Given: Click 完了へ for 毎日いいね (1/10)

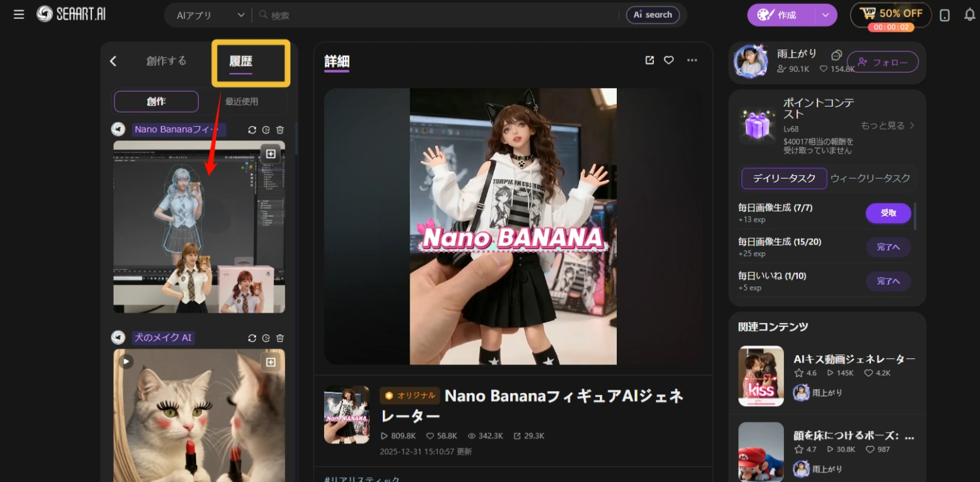Looking at the screenshot, I should click(889, 281).
